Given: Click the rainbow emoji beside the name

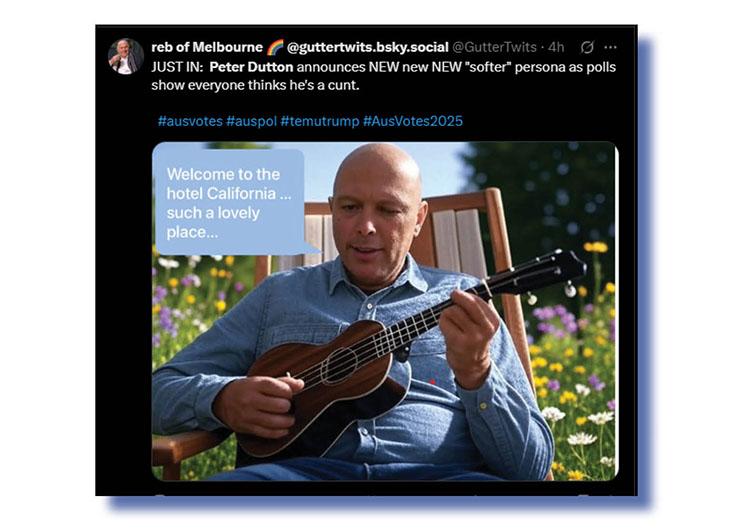Looking at the screenshot, I should [275, 47].
